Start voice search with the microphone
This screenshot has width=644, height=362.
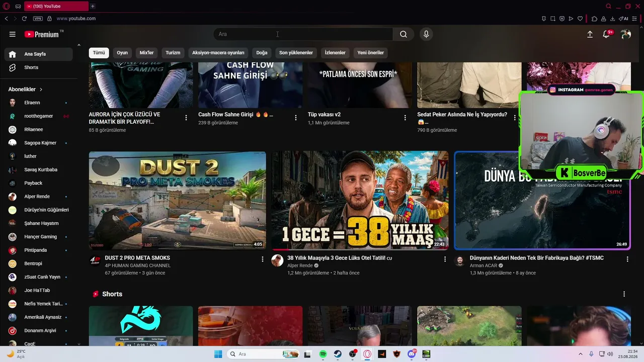[x=426, y=34]
